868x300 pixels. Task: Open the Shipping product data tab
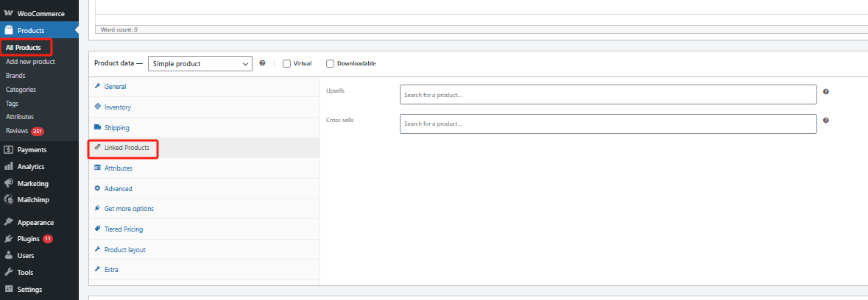coord(116,128)
